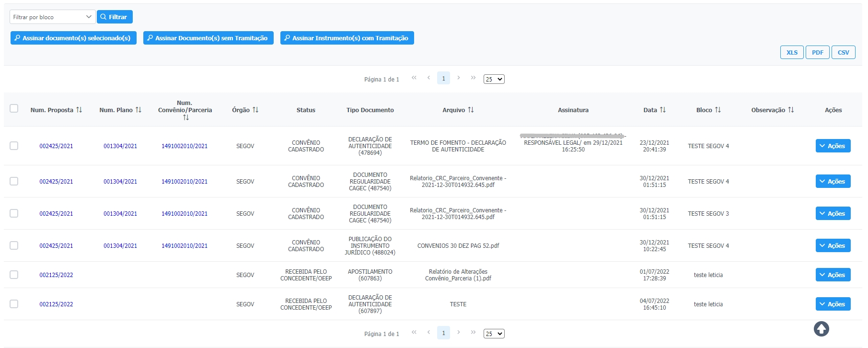This screenshot has width=868, height=348.
Task: Sort by Arquivo column sort icon
Action: tap(471, 110)
